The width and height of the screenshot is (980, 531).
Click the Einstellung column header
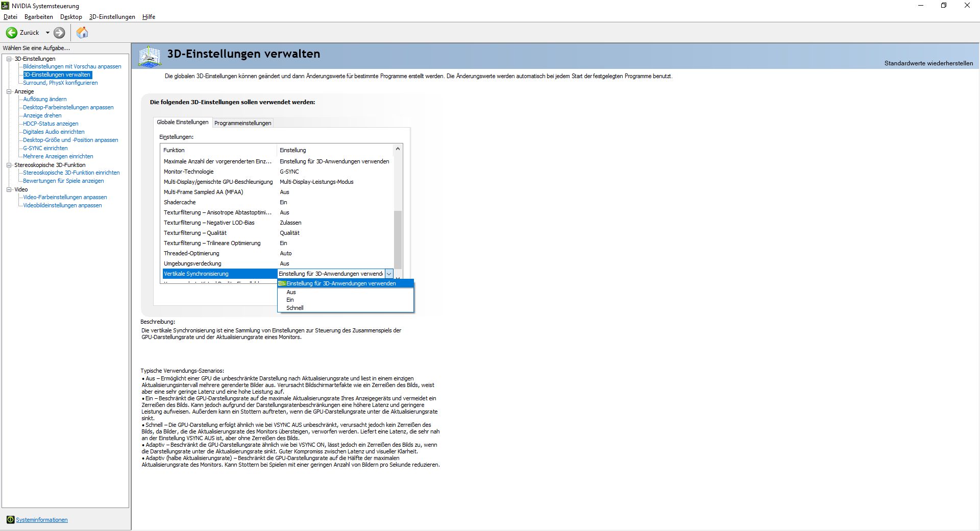point(335,150)
